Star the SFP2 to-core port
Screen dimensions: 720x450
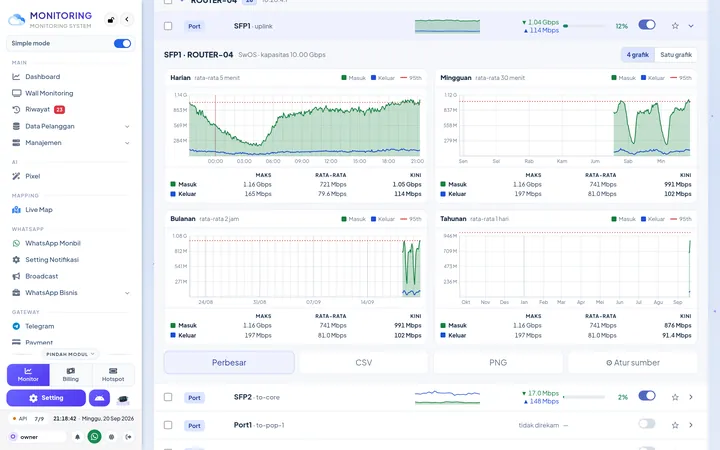(x=675, y=397)
